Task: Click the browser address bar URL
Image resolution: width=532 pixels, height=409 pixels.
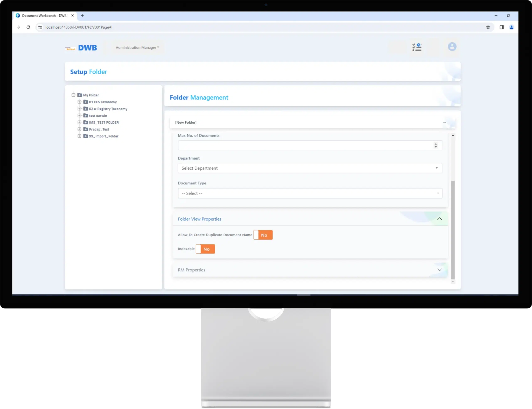Action: pyautogui.click(x=79, y=27)
